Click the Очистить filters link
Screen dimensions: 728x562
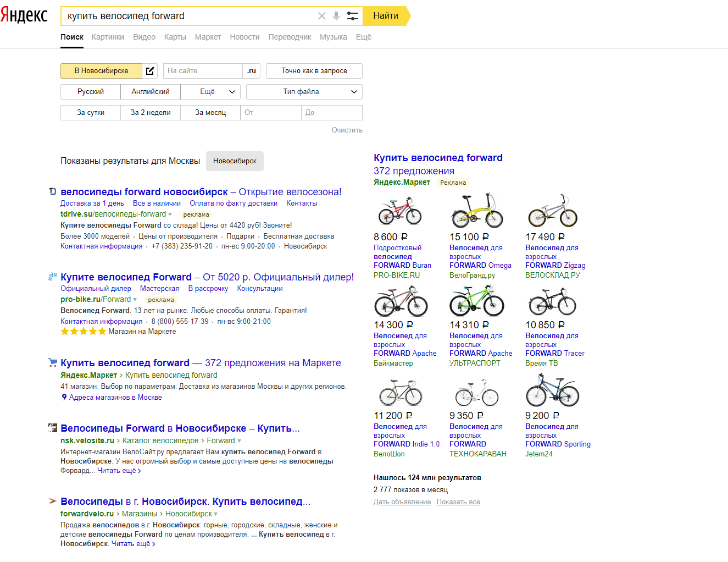click(x=347, y=130)
